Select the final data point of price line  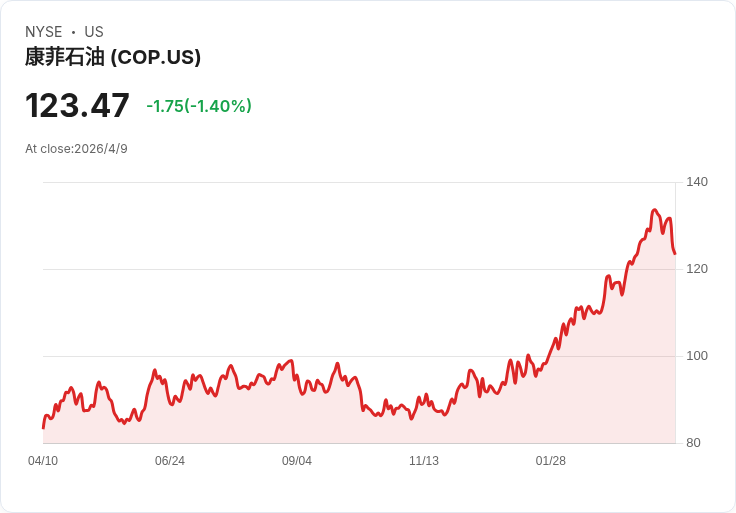675,253
